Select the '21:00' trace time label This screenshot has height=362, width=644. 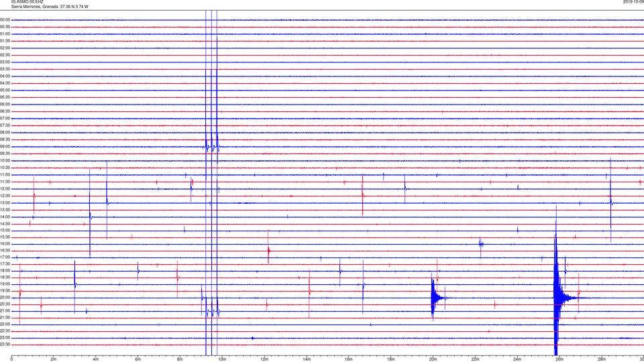click(x=5, y=311)
